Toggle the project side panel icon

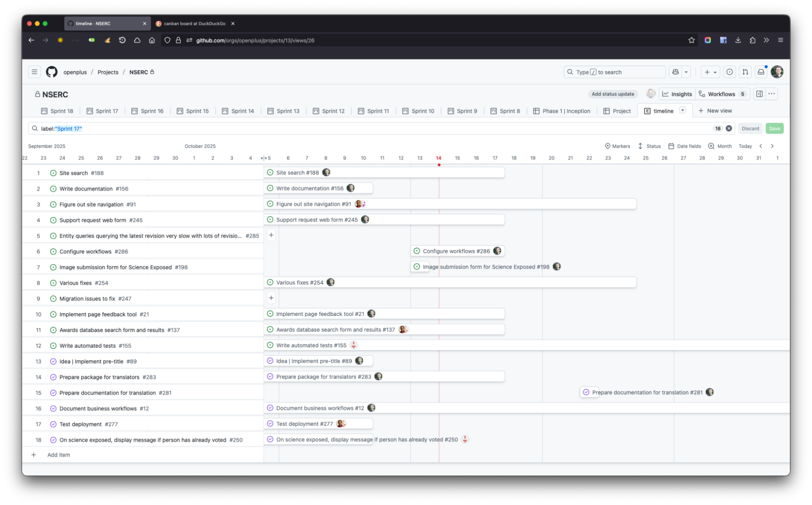[759, 94]
